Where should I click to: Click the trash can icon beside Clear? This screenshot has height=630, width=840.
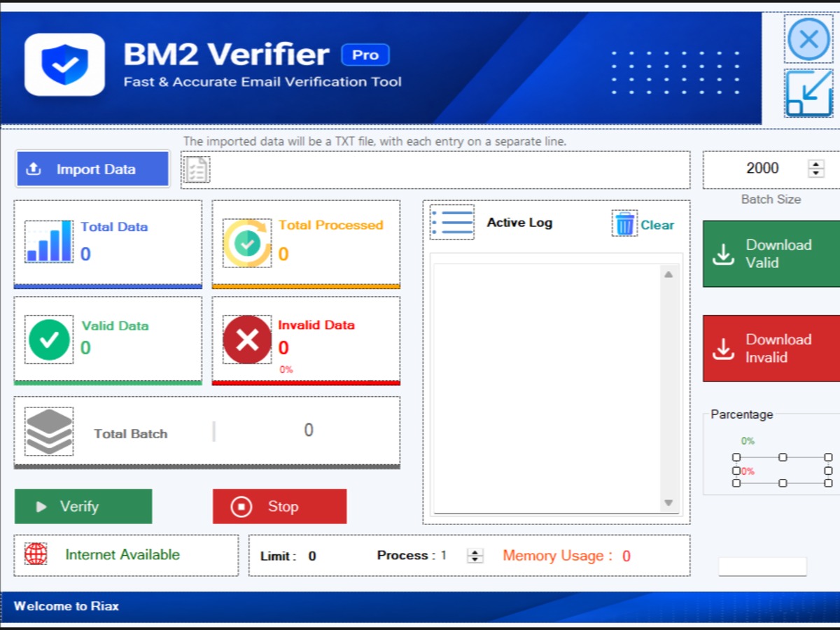coord(624,223)
